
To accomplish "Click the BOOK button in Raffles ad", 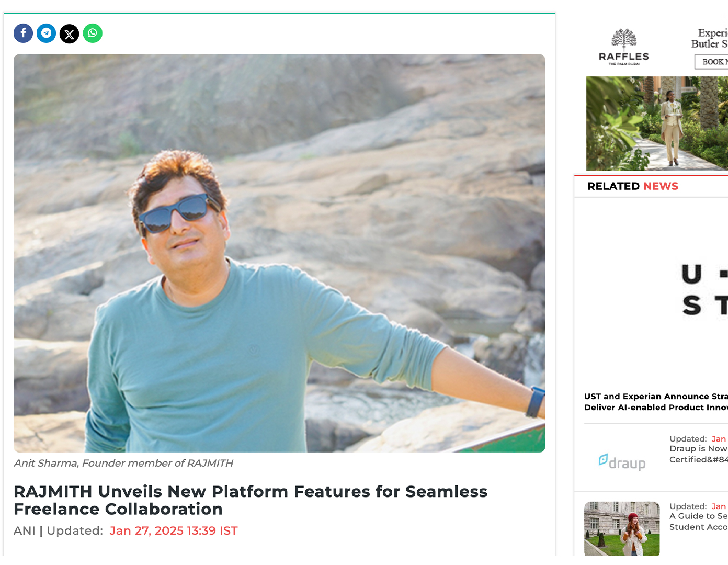I will [711, 62].
